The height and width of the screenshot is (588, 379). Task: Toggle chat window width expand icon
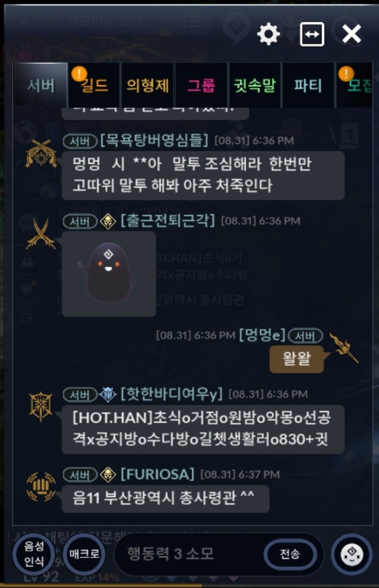(x=312, y=34)
